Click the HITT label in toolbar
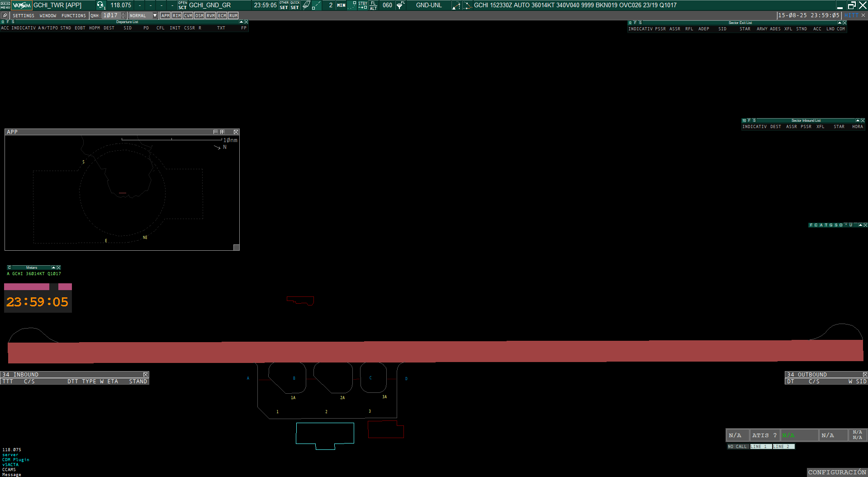 click(x=851, y=15)
